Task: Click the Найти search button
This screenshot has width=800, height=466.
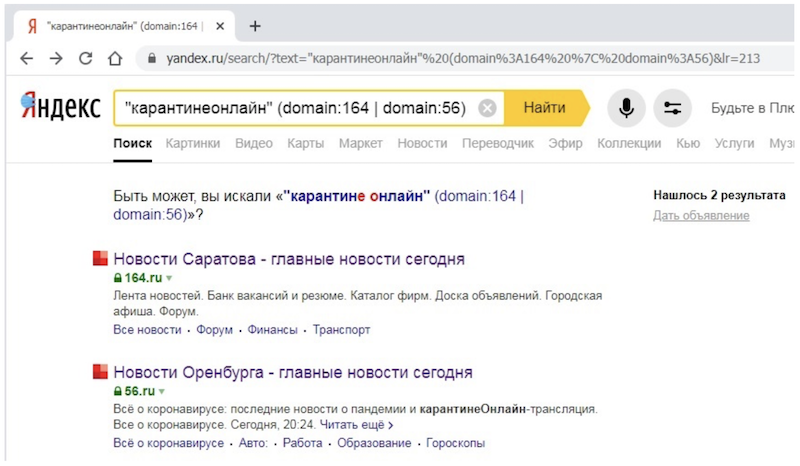Action: point(544,108)
